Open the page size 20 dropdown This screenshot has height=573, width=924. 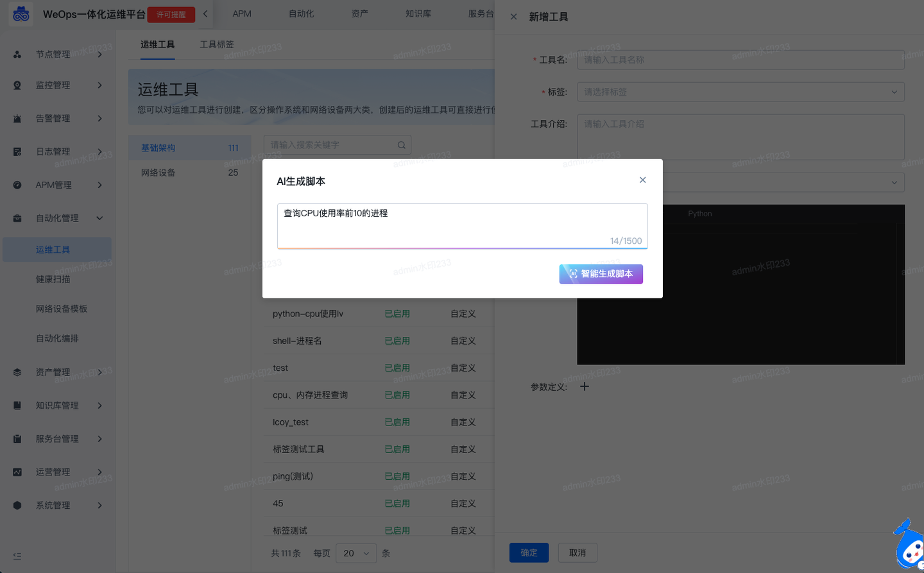click(x=356, y=552)
